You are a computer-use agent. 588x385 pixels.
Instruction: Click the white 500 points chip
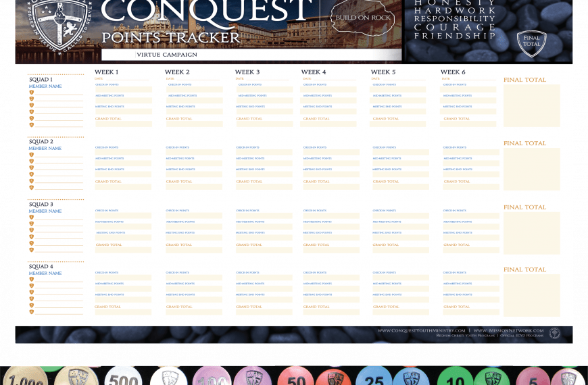tap(123, 377)
